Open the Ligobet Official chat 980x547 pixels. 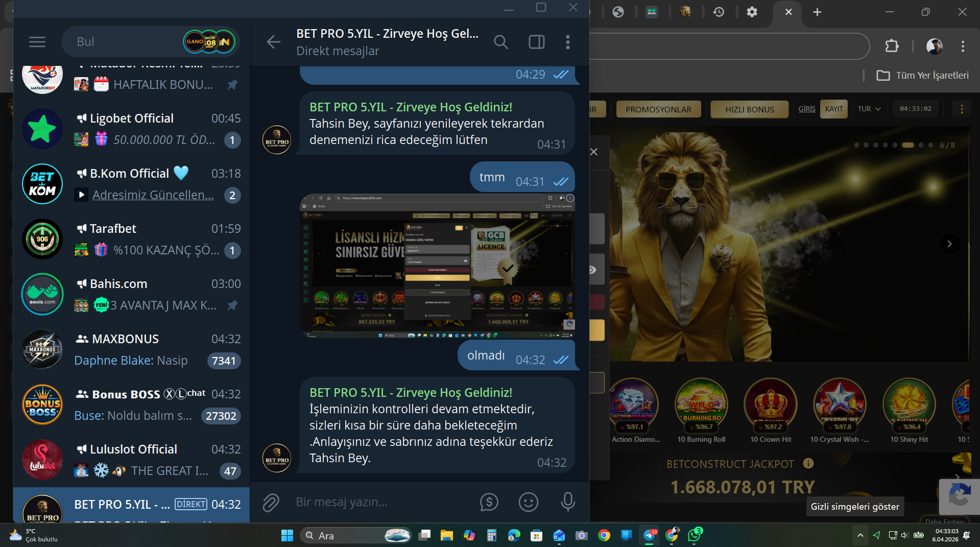131,129
